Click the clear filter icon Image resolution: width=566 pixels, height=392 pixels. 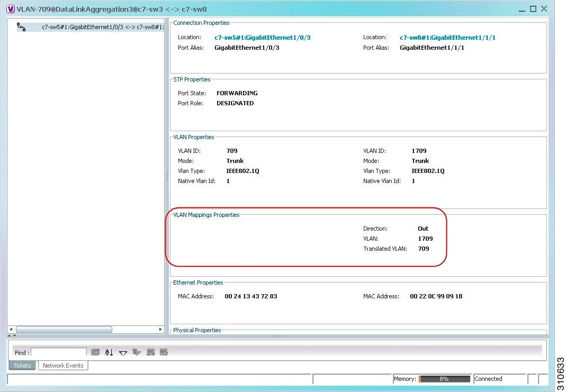coord(137,352)
